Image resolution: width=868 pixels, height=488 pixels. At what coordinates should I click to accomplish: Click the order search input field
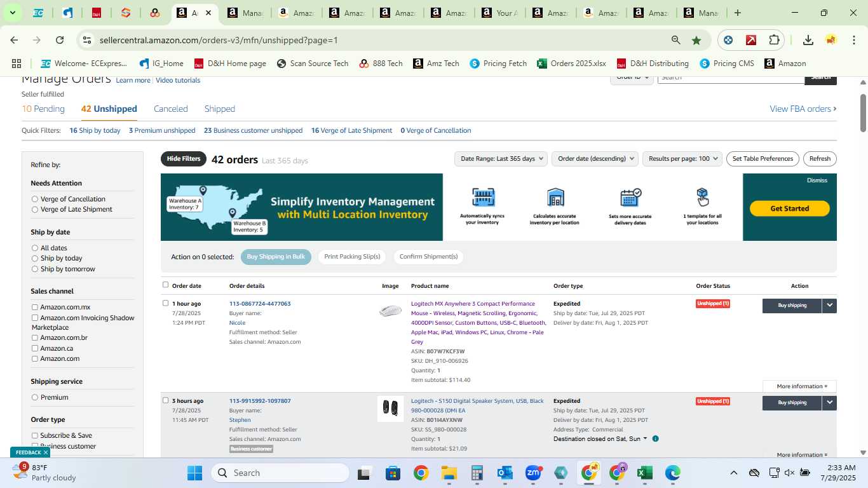coord(731,79)
